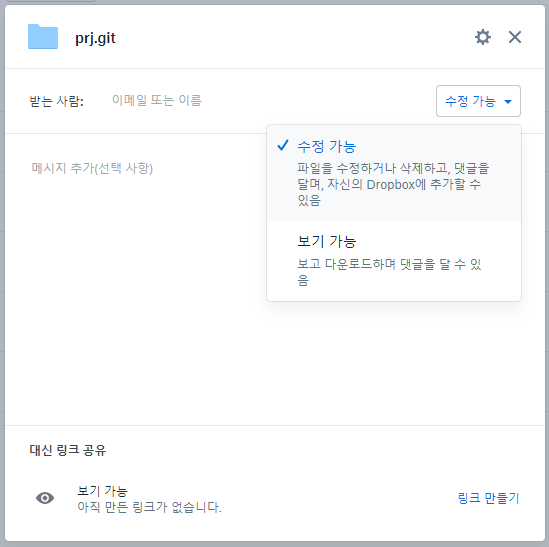The height and width of the screenshot is (547, 549).
Task: Select the 보기 가능 permission option
Action: pos(394,261)
